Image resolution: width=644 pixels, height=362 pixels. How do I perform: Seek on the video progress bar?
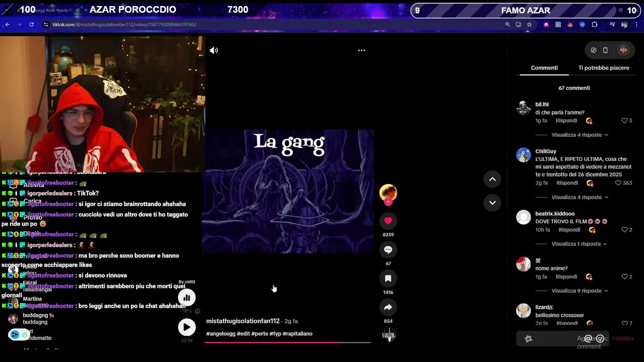coord(287,342)
